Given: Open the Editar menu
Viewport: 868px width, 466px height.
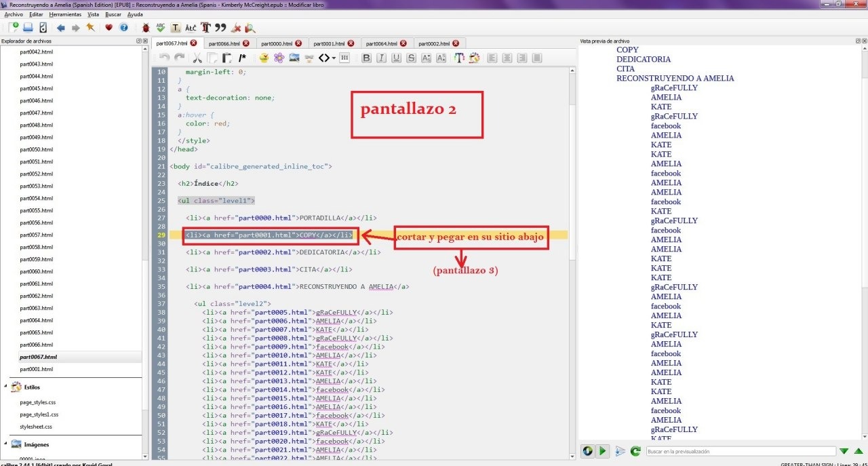Looking at the screenshot, I should [37, 14].
